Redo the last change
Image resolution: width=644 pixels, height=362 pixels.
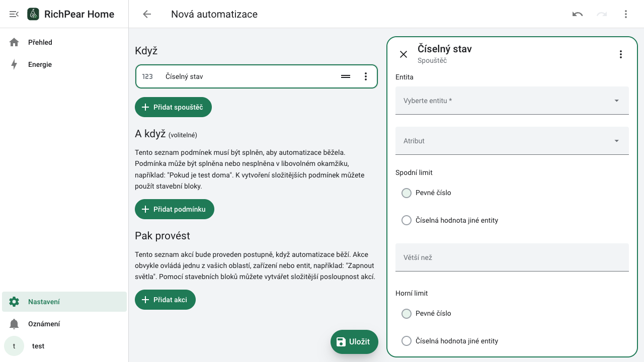pos(602,14)
